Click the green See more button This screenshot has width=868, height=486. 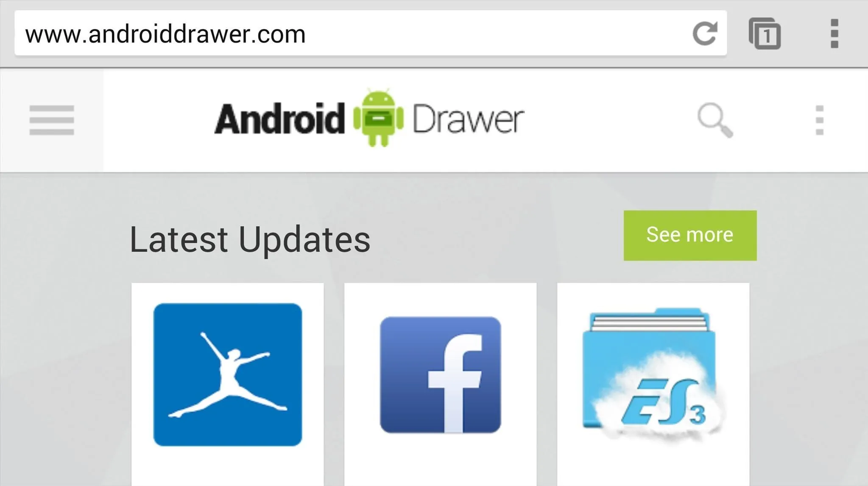(x=690, y=236)
